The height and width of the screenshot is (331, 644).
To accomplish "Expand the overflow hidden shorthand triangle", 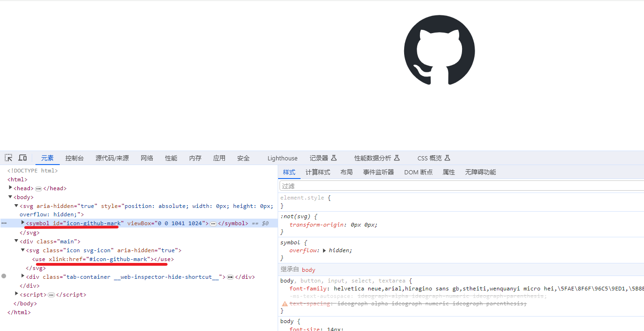I will [325, 251].
